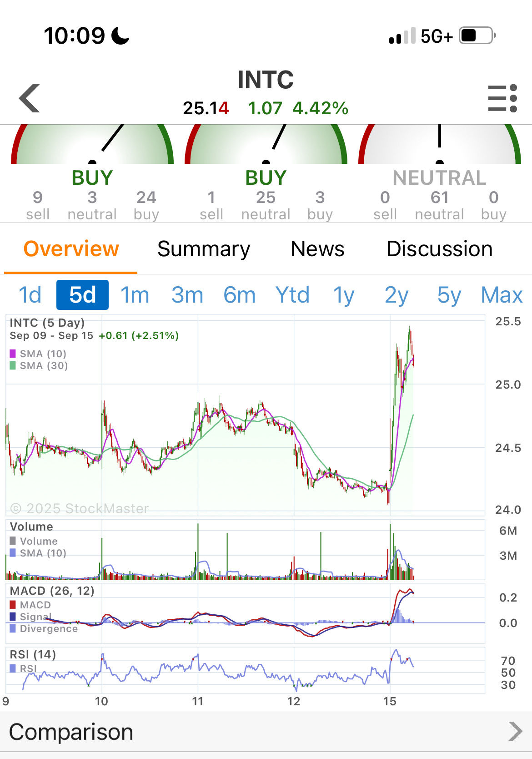Tap the INTC (5 Day) chart title
This screenshot has height=759, width=532.
point(47,323)
